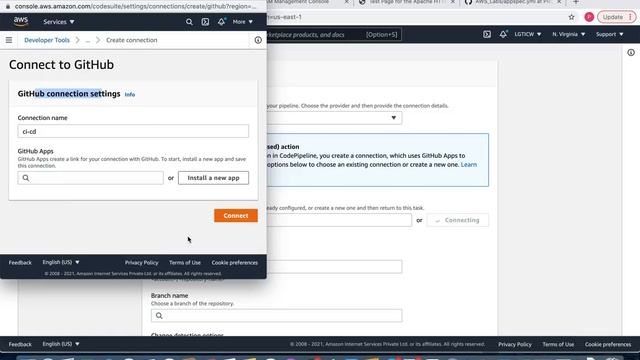The width and height of the screenshot is (640, 360).
Task: Open a new browser tab with plus
Action: tap(576, 2)
